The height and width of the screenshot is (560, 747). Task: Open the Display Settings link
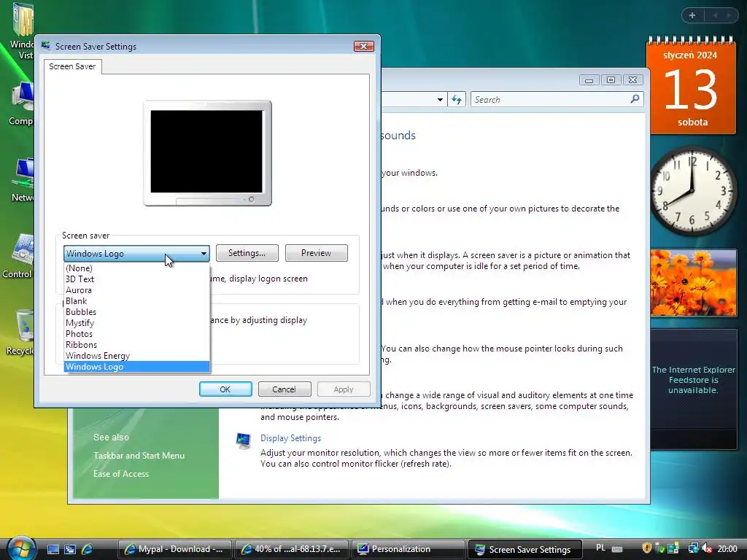(290, 438)
